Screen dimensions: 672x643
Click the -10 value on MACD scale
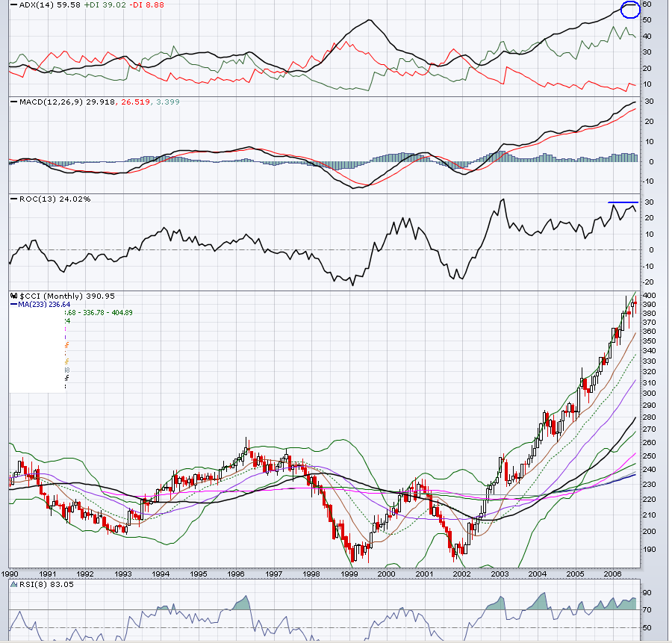tap(647, 181)
